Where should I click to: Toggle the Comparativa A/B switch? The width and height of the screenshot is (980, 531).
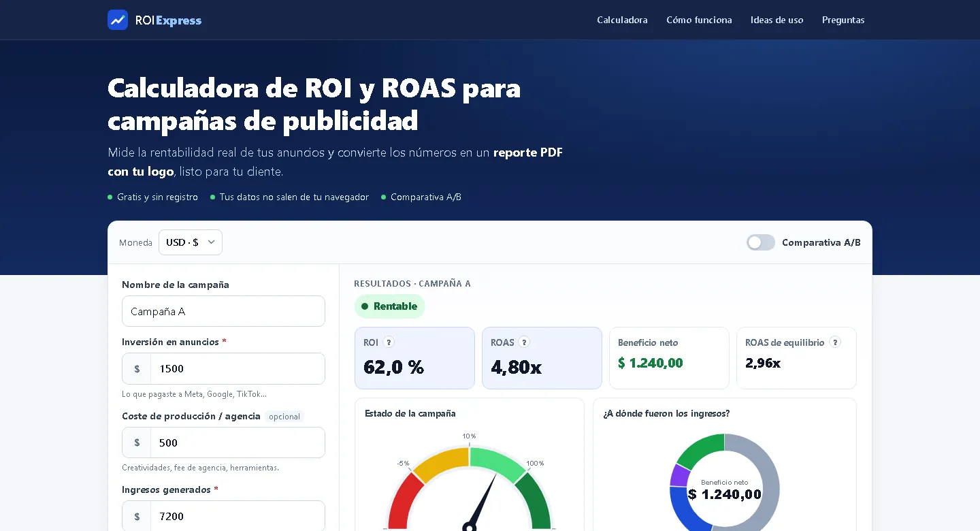coord(761,242)
